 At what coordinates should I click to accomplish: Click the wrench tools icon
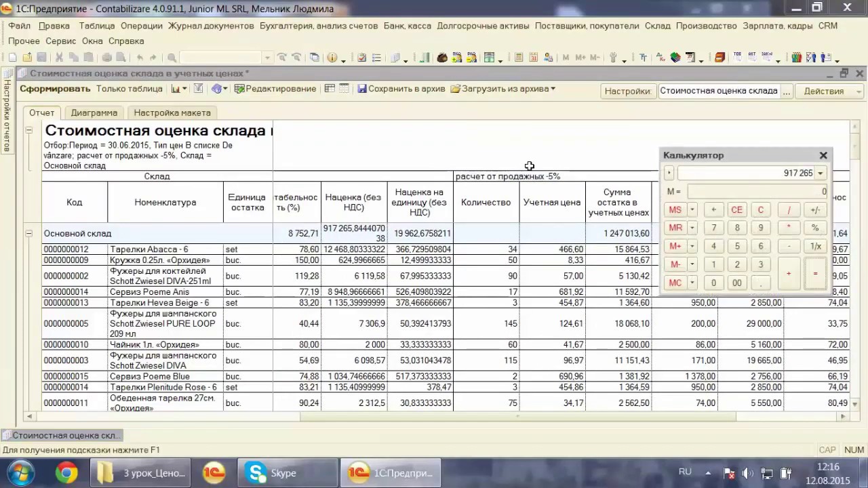(x=613, y=58)
